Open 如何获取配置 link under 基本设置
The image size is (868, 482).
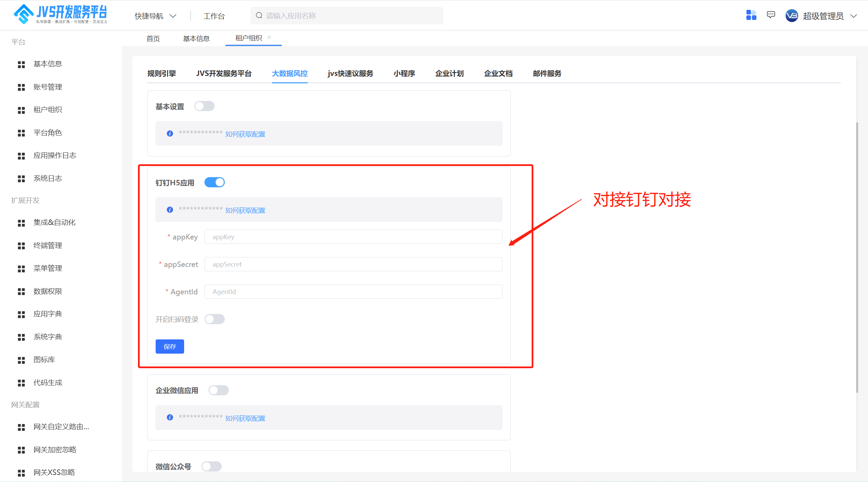245,134
